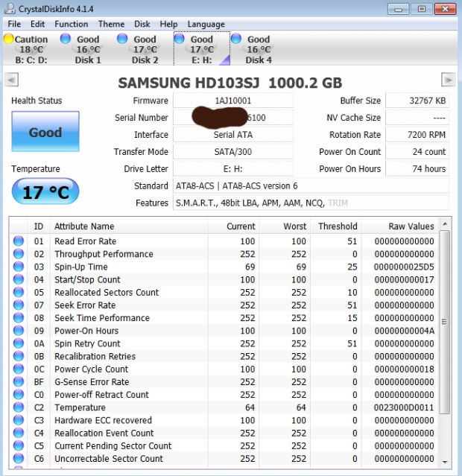Image resolution: width=462 pixels, height=476 pixels.
Task: Click the status orb for Current Pending Sector Count
Action: [19, 445]
